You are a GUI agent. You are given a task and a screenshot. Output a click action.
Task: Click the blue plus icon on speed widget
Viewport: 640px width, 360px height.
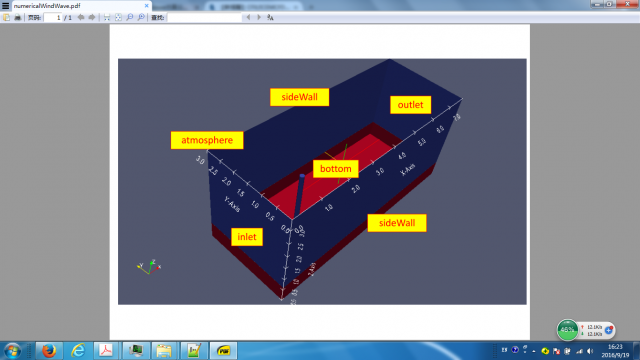point(609,330)
